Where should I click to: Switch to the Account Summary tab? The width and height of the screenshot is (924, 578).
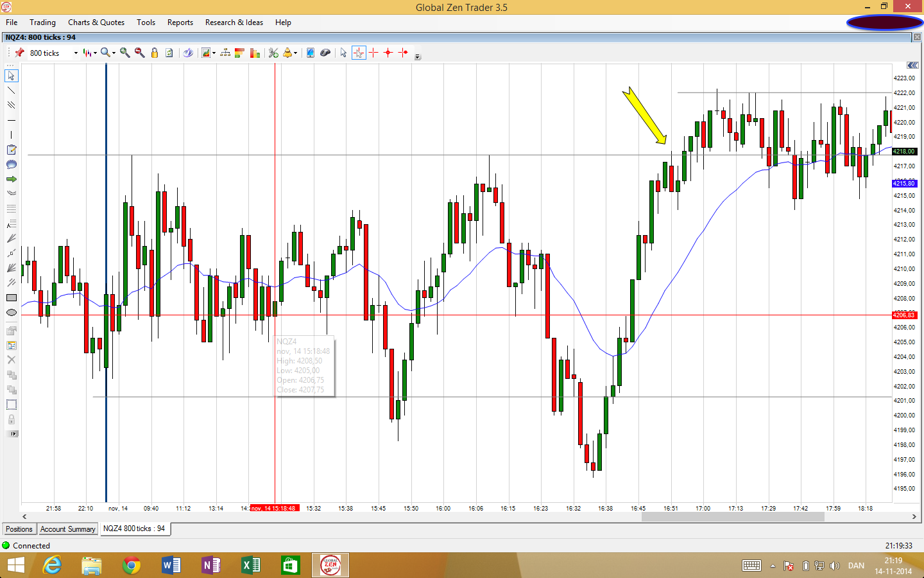68,529
